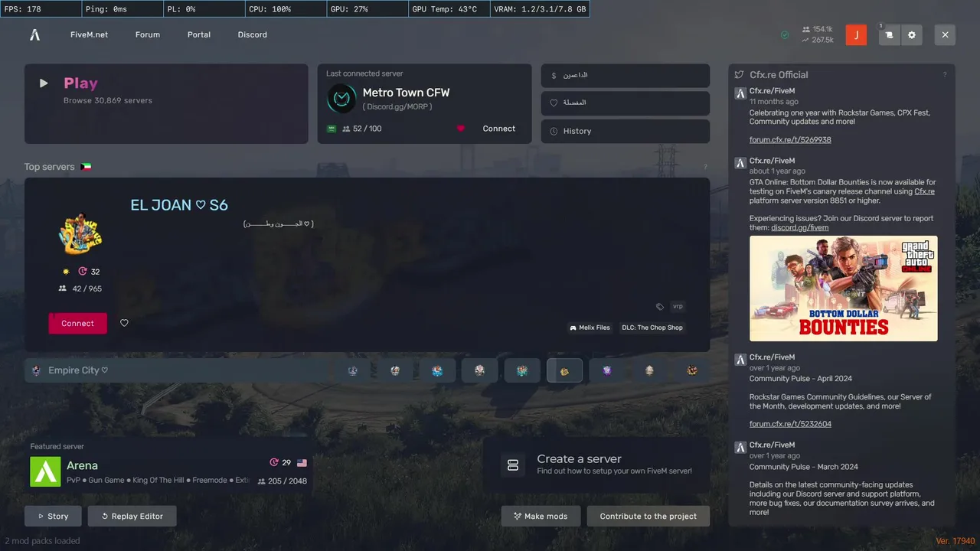
Task: Click the upvote burst icon showing 32
Action: (83, 272)
